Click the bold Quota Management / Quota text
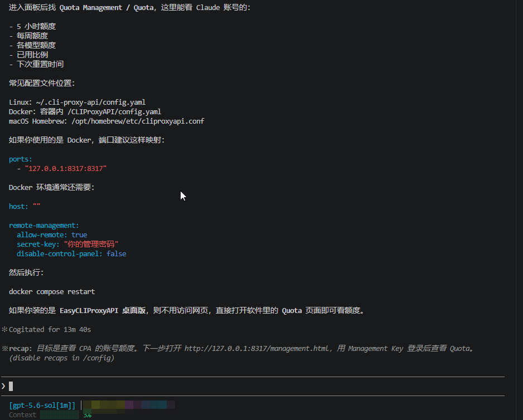 click(106, 8)
